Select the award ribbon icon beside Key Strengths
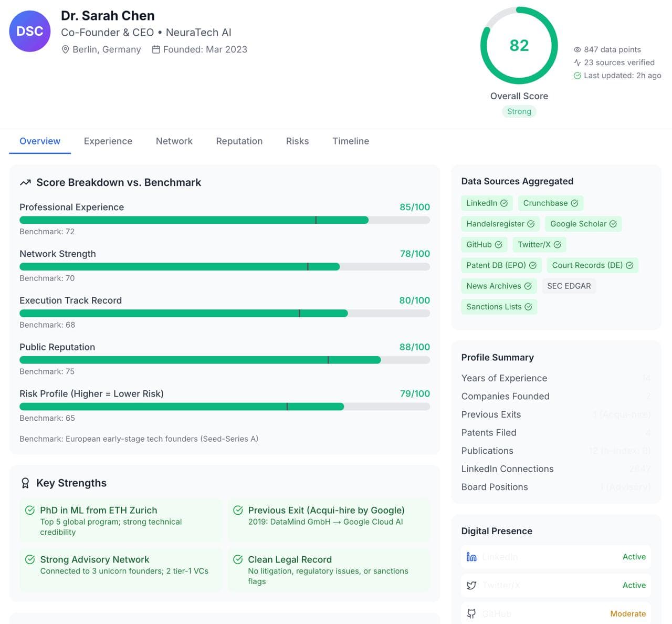Viewport: 672px width, 624px height. point(25,483)
